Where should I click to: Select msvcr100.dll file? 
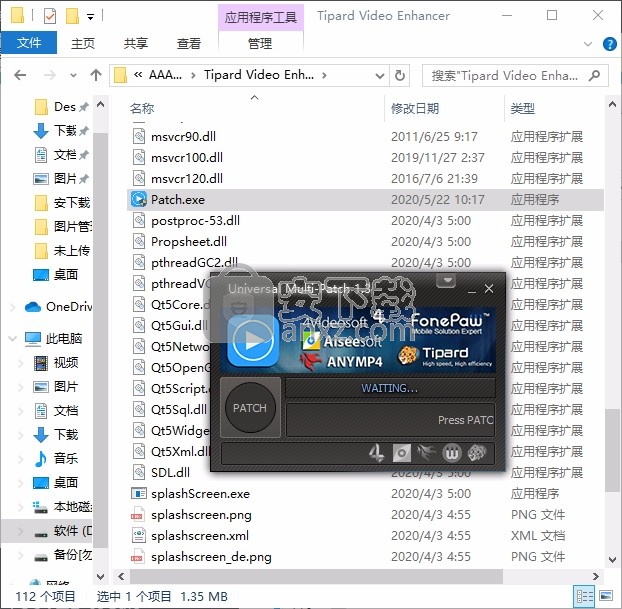pos(187,158)
